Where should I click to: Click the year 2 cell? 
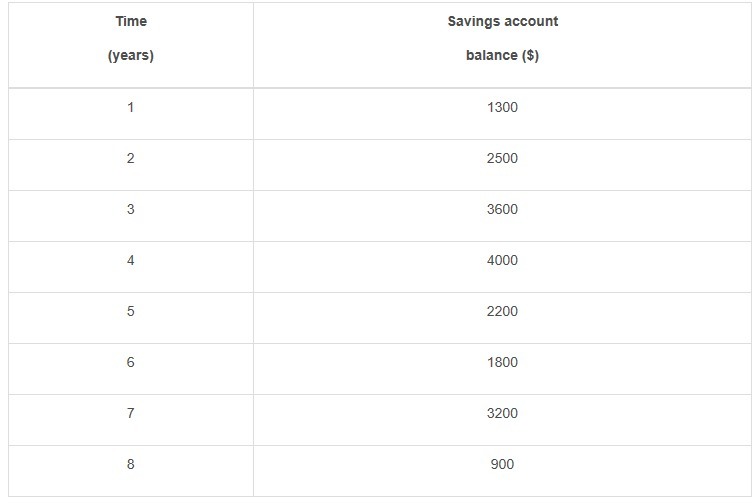click(x=130, y=158)
